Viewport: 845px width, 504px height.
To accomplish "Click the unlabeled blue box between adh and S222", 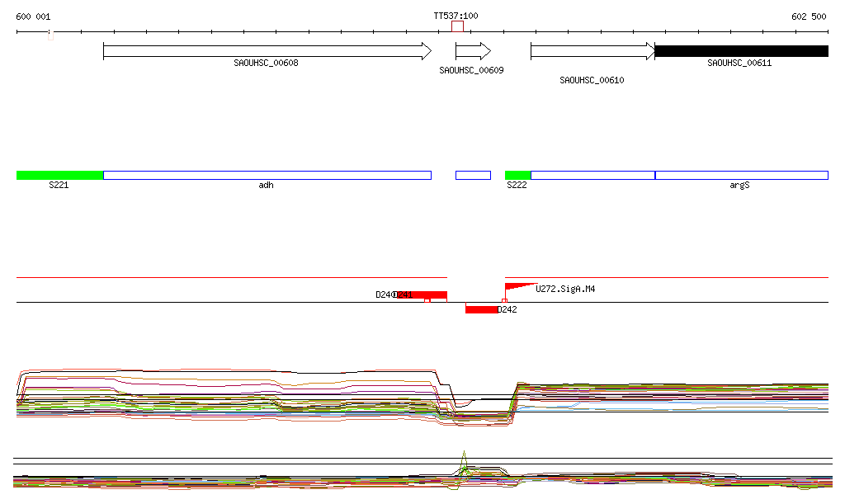I will pos(473,175).
